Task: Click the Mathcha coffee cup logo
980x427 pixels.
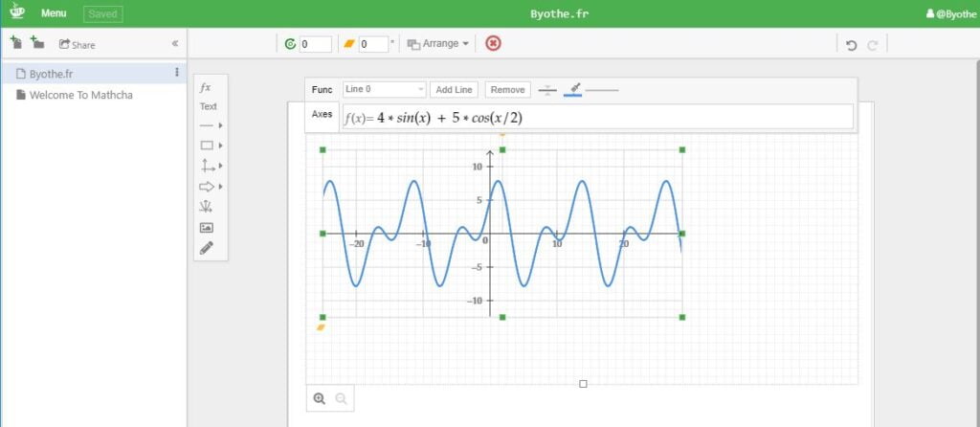Action: click(17, 11)
